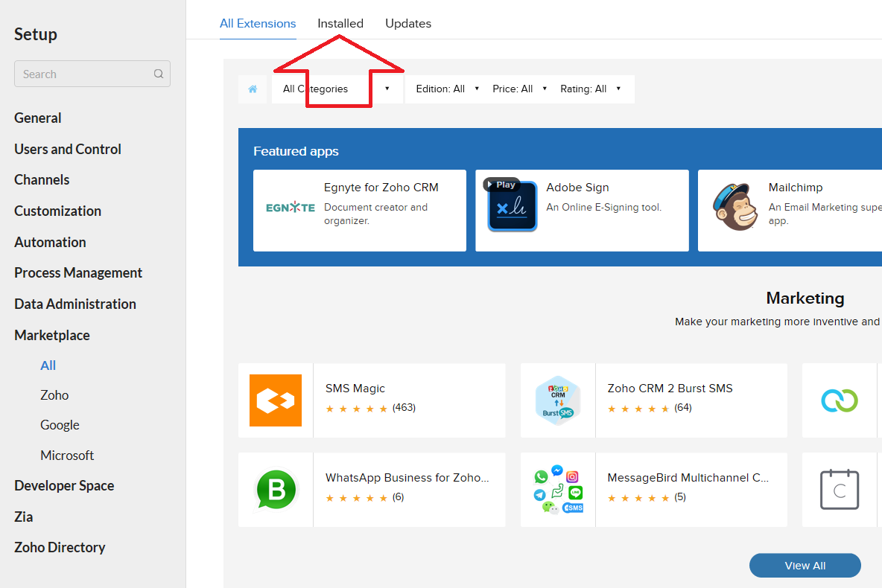
Task: Open Data Administration section
Action: 74,304
